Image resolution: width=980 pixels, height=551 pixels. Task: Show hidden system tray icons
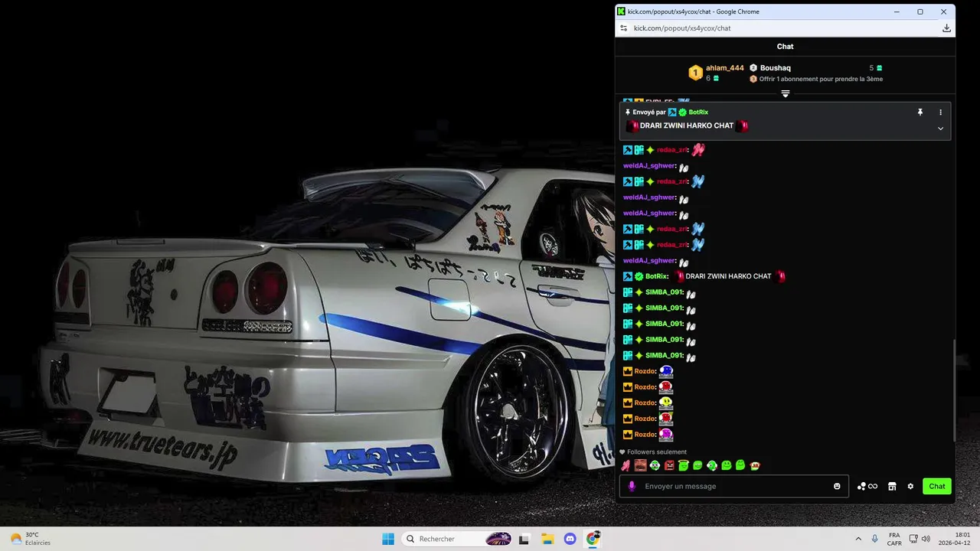pyautogui.click(x=858, y=539)
